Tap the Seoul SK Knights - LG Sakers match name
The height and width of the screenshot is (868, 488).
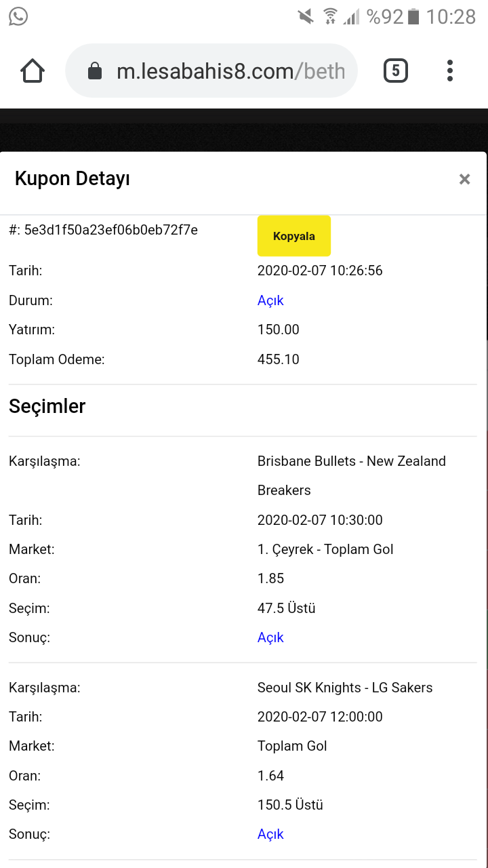coord(345,688)
